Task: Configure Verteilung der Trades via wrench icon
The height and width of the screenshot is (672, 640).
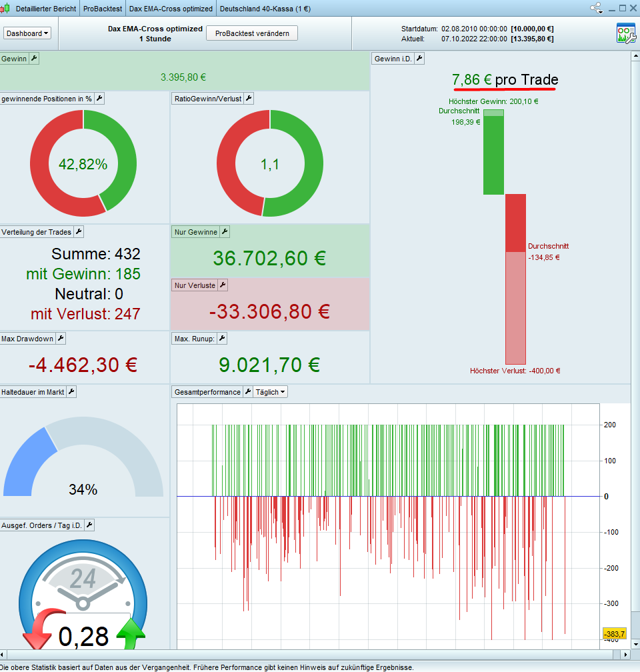Action: tap(79, 232)
